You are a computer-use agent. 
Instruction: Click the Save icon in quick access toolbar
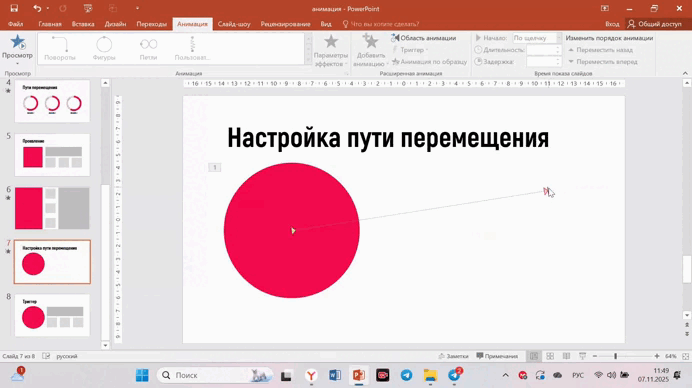tap(14, 8)
